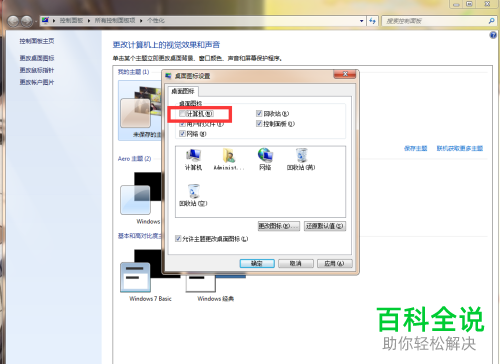
Task: Click the 取消 button in the dialog
Action: 296,263
